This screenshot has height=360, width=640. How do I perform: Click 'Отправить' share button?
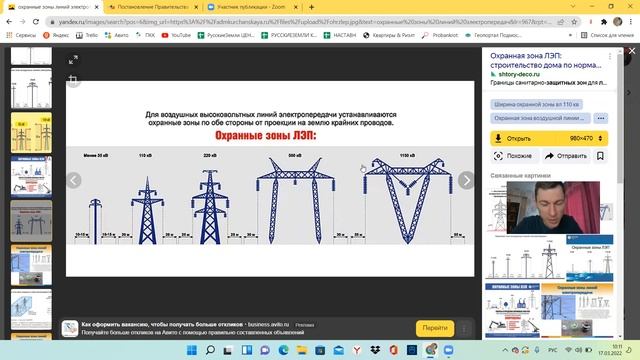tap(566, 156)
